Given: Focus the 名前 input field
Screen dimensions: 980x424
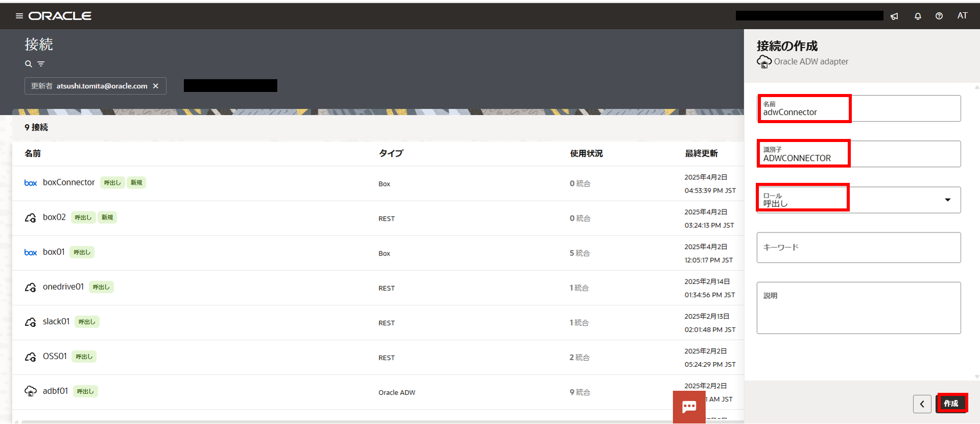Looking at the screenshot, I should [x=858, y=108].
